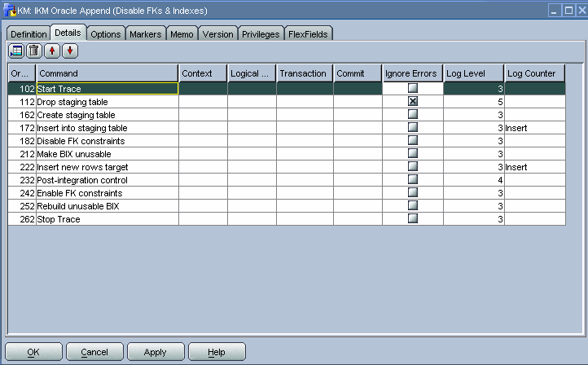Switch to the Definition tab
Viewport: 588px width, 365px height.
point(29,33)
